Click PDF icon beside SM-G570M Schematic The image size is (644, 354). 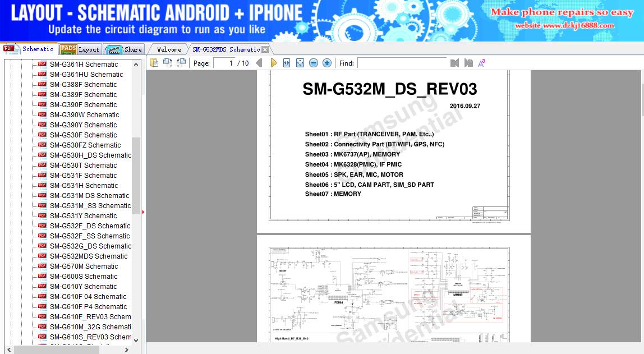coord(42,266)
